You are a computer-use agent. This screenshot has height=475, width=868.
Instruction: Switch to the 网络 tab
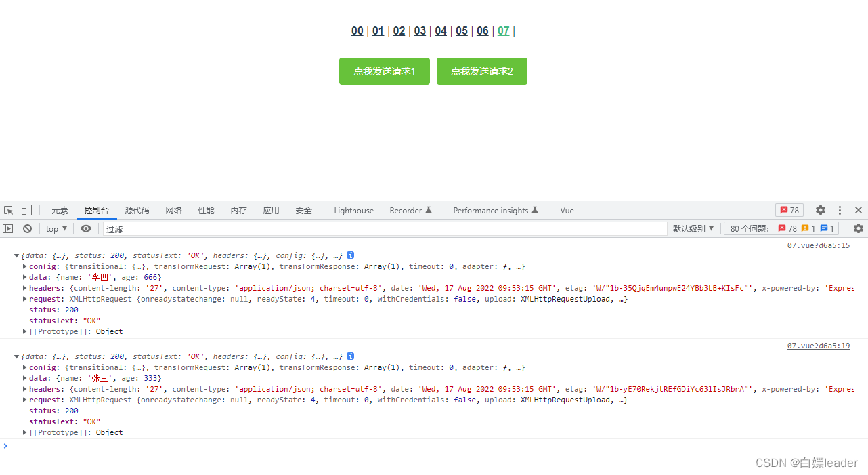(x=173, y=211)
